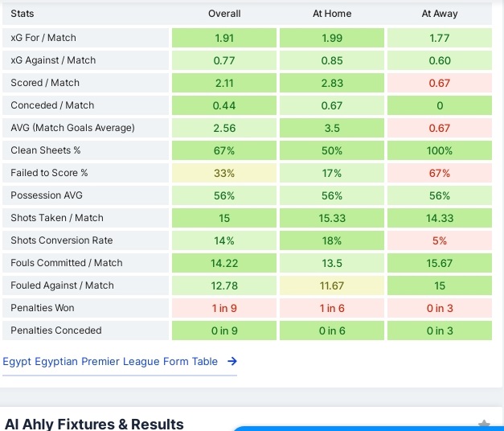
Task: Click the At Home Fouled Against 11.67 cell
Action: 332,285
